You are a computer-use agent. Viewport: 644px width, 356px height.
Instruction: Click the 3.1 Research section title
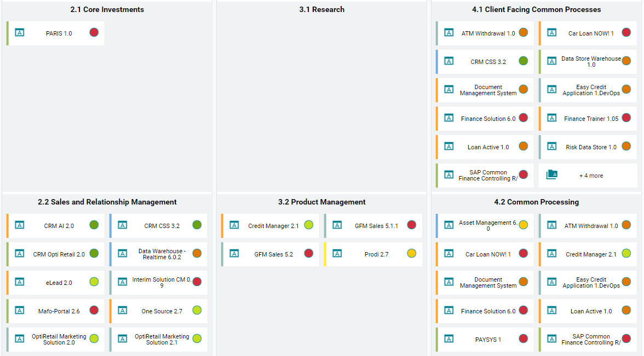coord(321,10)
